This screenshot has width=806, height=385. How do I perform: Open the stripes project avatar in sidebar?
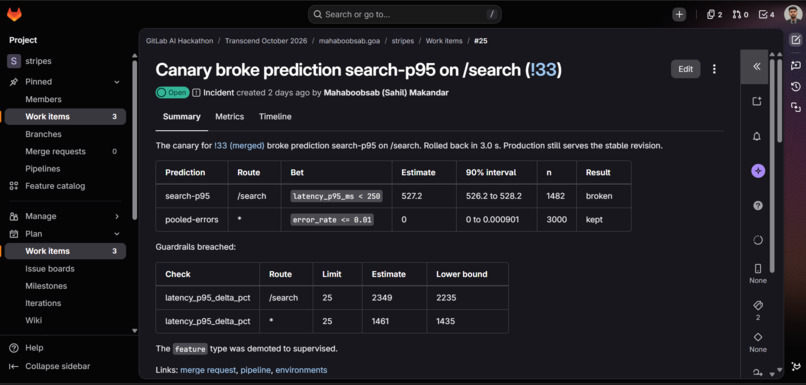click(x=14, y=61)
